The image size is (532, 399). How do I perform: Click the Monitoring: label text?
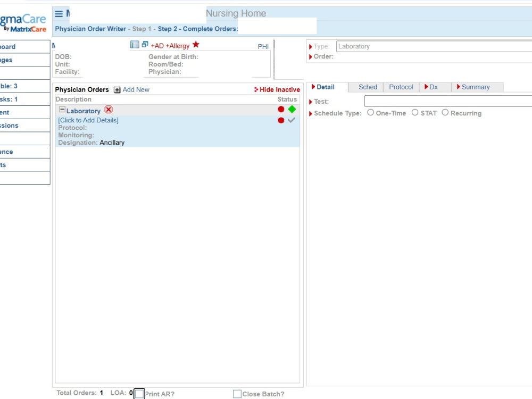tap(76, 135)
